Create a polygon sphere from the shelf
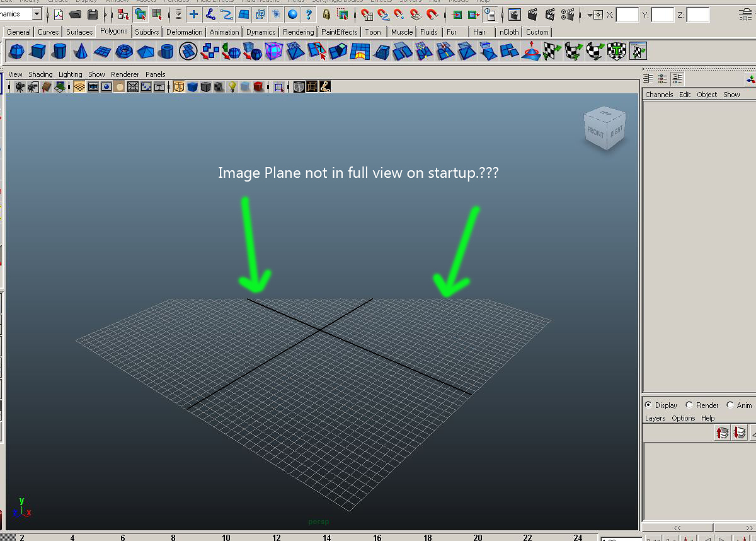This screenshot has width=756, height=541. [x=17, y=51]
